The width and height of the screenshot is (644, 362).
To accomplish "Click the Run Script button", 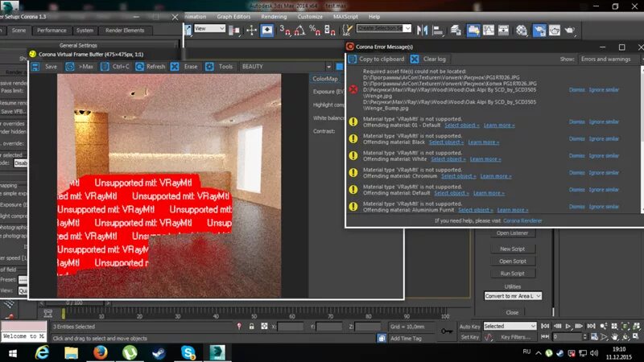I will pos(512,274).
